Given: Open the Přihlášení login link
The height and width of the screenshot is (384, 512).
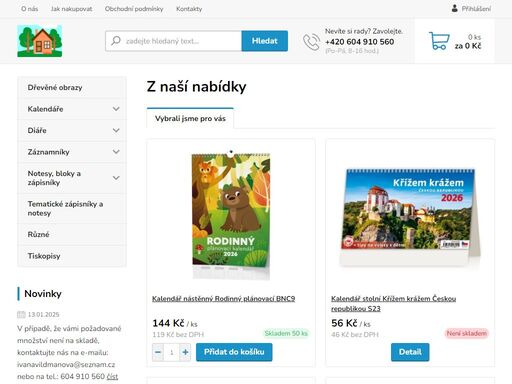Looking at the screenshot, I should (x=476, y=9).
